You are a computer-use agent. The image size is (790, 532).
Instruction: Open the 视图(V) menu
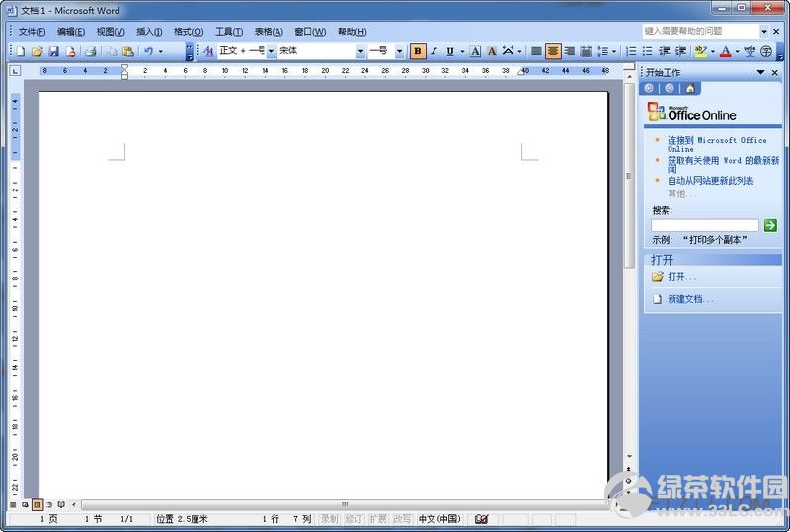click(x=111, y=32)
